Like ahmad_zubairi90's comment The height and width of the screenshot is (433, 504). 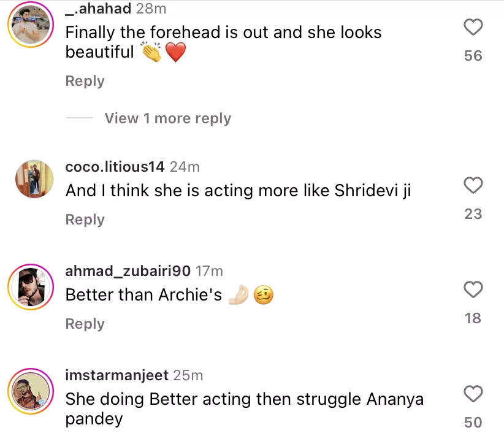click(473, 289)
